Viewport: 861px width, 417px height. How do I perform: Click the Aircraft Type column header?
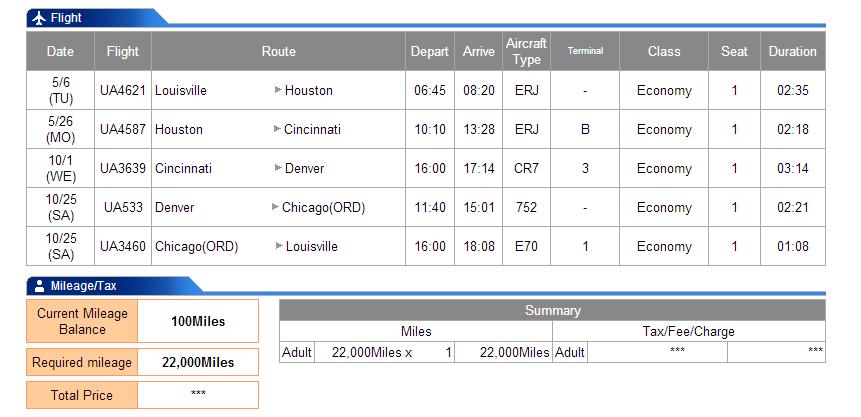coord(527,51)
